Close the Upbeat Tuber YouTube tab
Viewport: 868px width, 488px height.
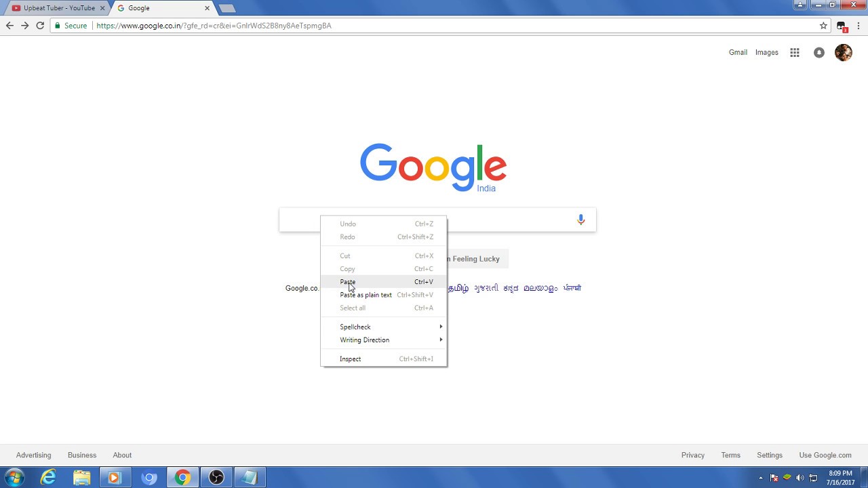(103, 8)
